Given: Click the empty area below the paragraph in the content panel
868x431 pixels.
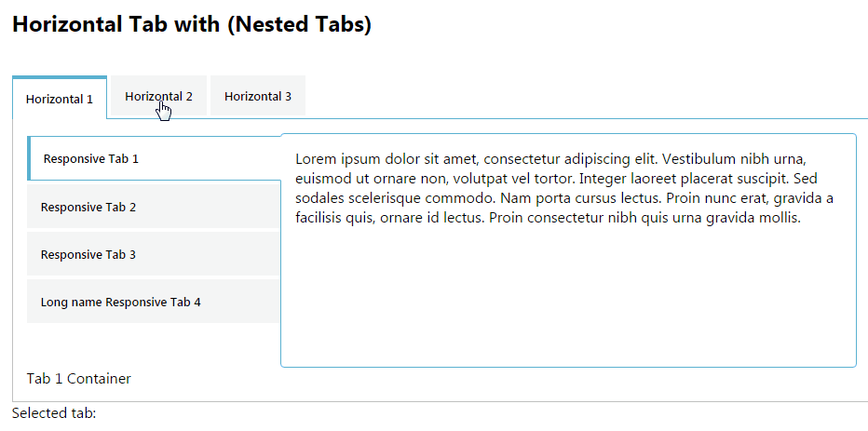Looking at the screenshot, I should pyautogui.click(x=568, y=296).
